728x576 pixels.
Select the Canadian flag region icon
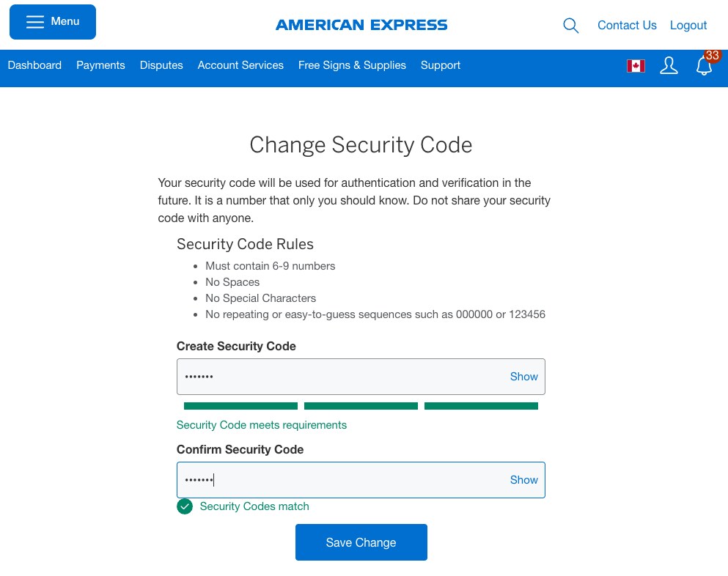[636, 65]
